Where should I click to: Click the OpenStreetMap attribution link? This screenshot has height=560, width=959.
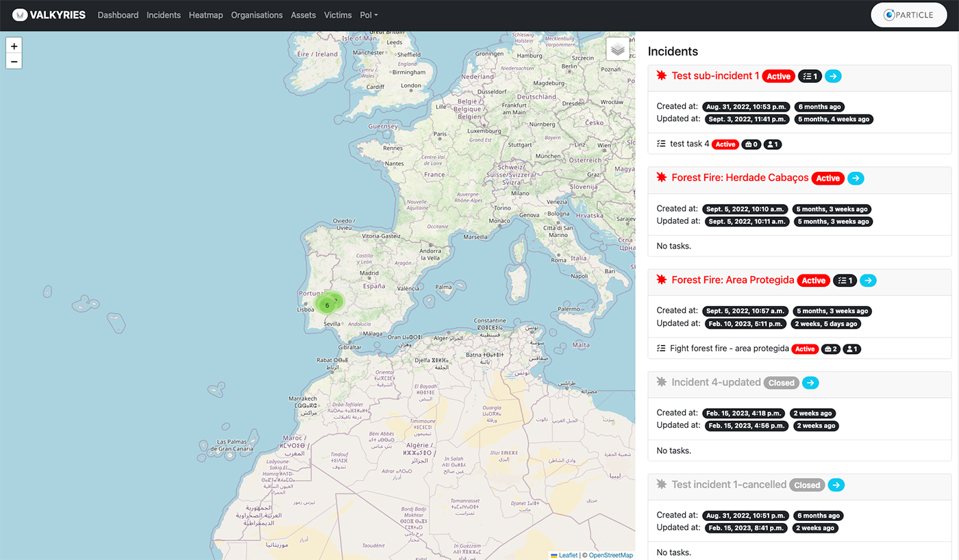click(610, 555)
